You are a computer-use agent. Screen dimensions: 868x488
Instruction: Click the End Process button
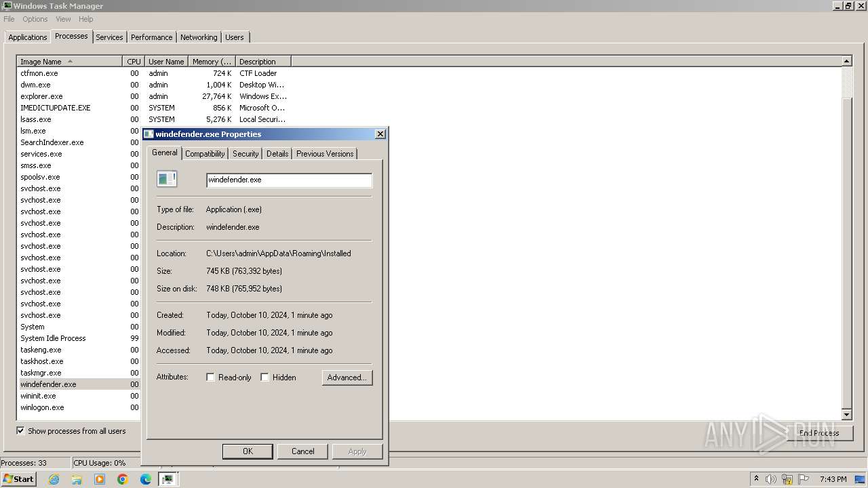pyautogui.click(x=819, y=433)
